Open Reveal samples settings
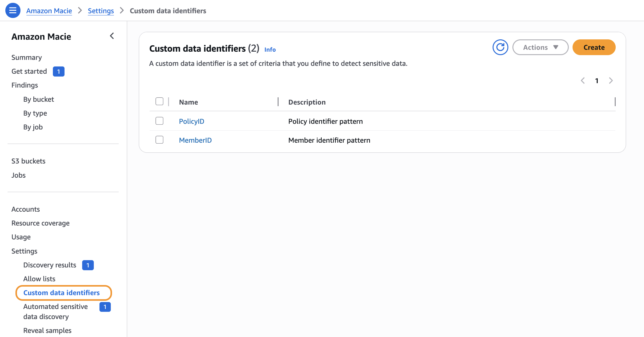 [x=48, y=330]
